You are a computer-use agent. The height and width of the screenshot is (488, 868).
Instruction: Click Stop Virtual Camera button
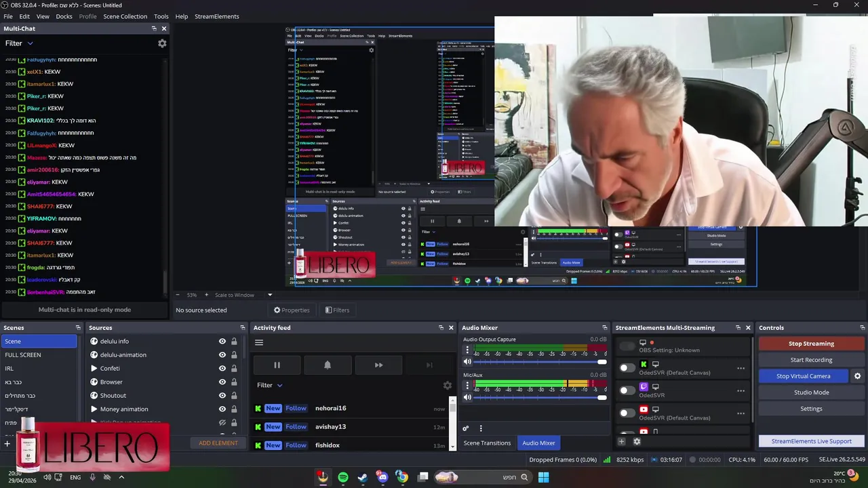coord(804,376)
